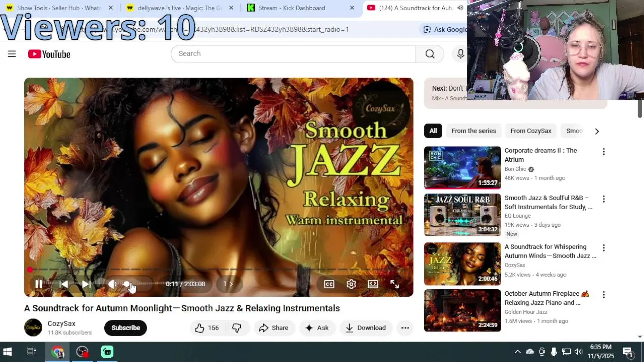Open the YouTube hamburger guide menu
Screen dimensions: 644x362
pyautogui.click(x=12, y=54)
